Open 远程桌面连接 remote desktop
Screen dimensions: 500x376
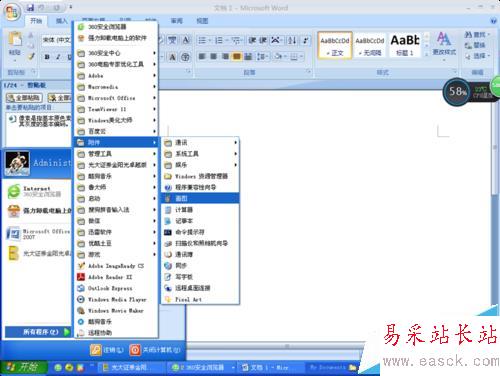pos(200,288)
